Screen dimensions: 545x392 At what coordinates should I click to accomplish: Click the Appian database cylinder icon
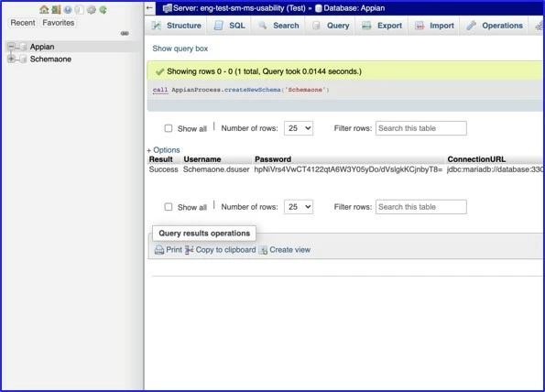tap(23, 47)
